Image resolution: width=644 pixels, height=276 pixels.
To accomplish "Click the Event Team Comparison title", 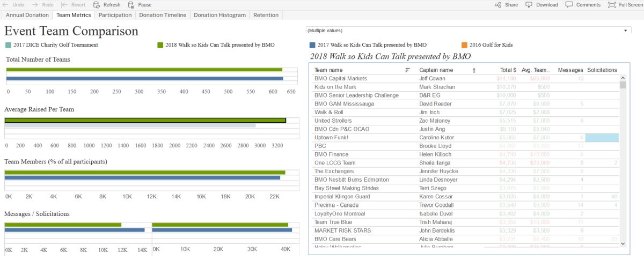I will pos(71,31).
